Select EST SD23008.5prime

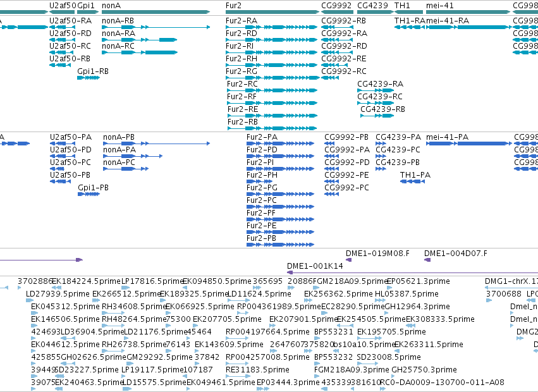coord(367,364)
